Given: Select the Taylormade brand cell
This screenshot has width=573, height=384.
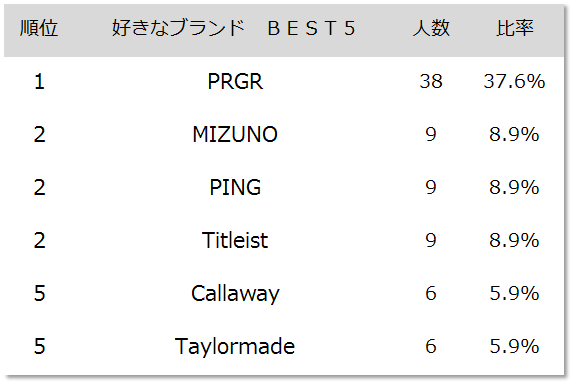Looking at the screenshot, I should pyautogui.click(x=235, y=346).
